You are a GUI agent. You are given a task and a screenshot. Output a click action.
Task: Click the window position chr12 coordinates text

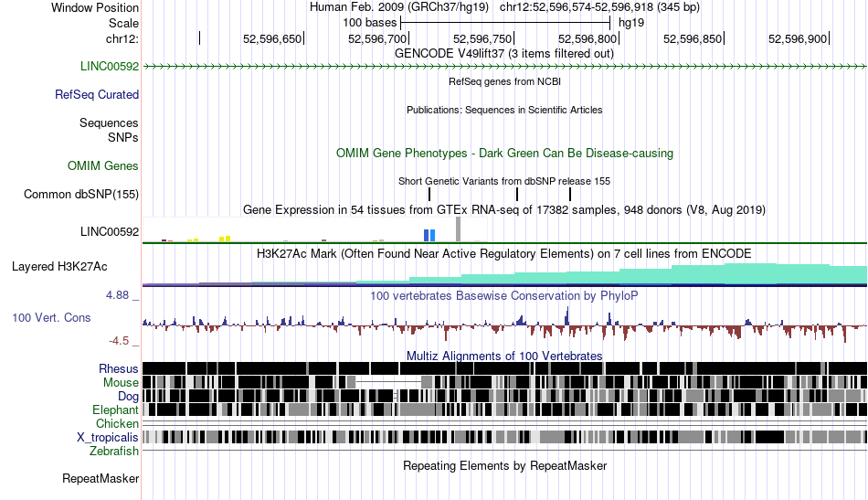tap(599, 7)
